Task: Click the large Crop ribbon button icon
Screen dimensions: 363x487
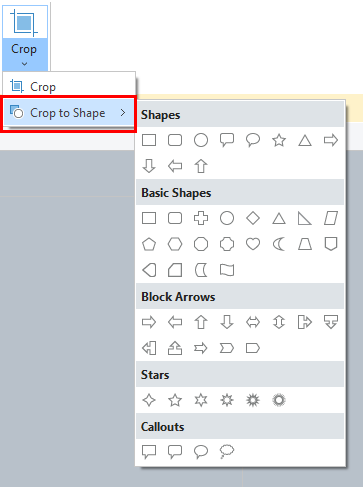Action: tap(24, 23)
